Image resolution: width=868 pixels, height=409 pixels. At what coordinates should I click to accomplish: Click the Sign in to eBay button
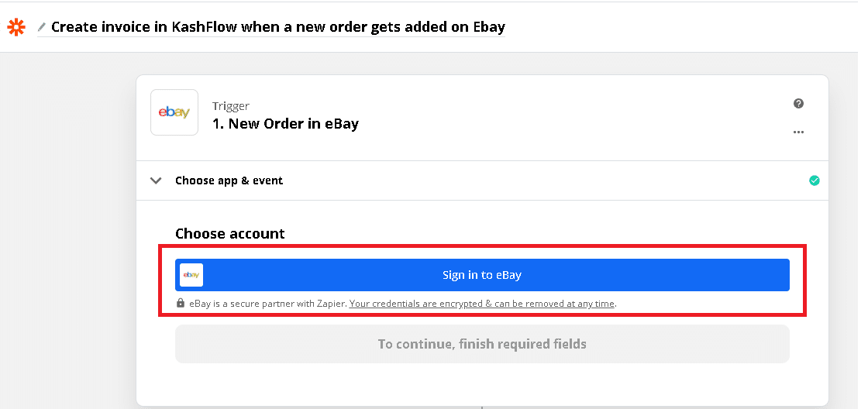coord(482,275)
